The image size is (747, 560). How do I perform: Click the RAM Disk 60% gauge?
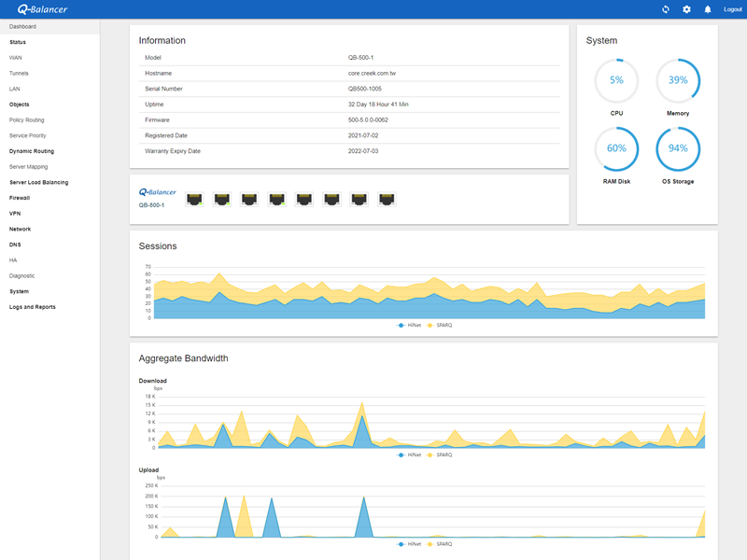[x=616, y=148]
